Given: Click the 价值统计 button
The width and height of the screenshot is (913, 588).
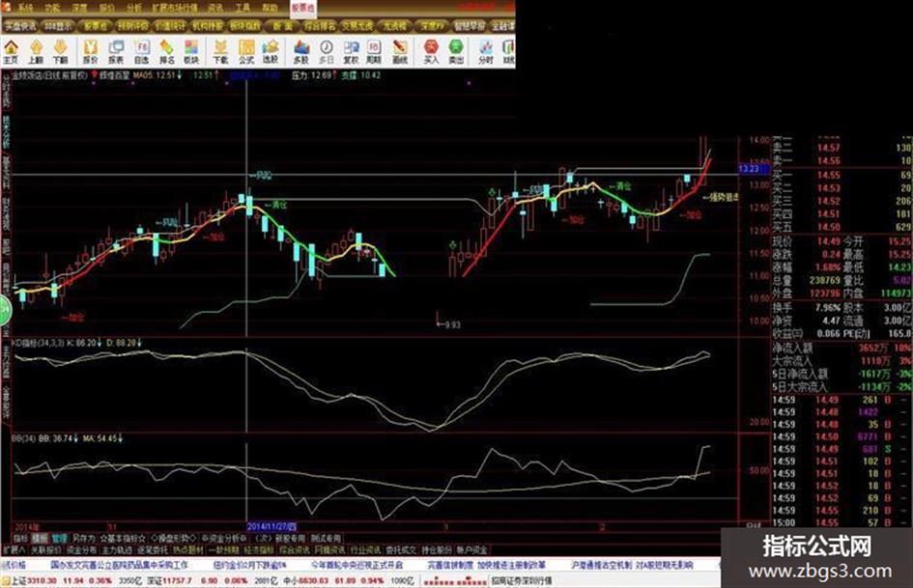Looking at the screenshot, I should coord(170,26).
